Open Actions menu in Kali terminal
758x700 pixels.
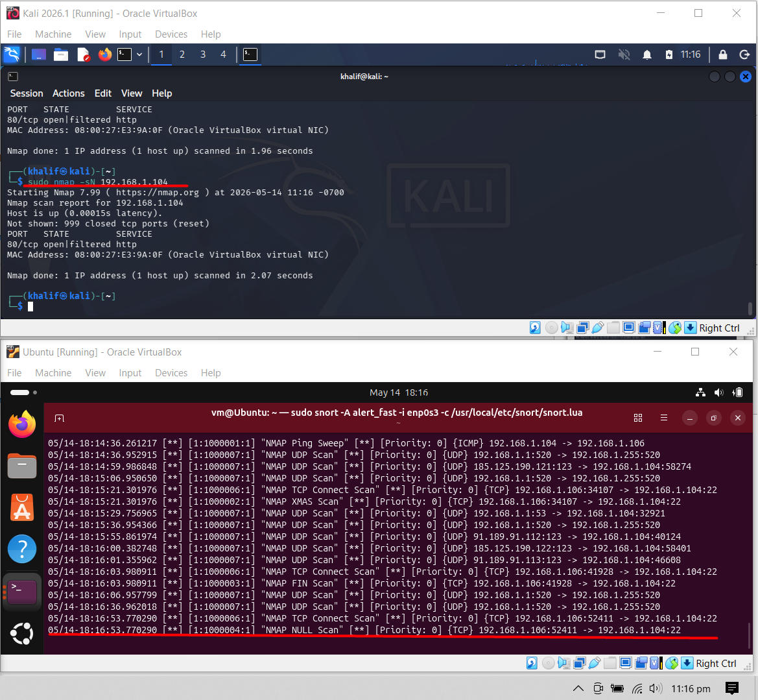click(69, 93)
